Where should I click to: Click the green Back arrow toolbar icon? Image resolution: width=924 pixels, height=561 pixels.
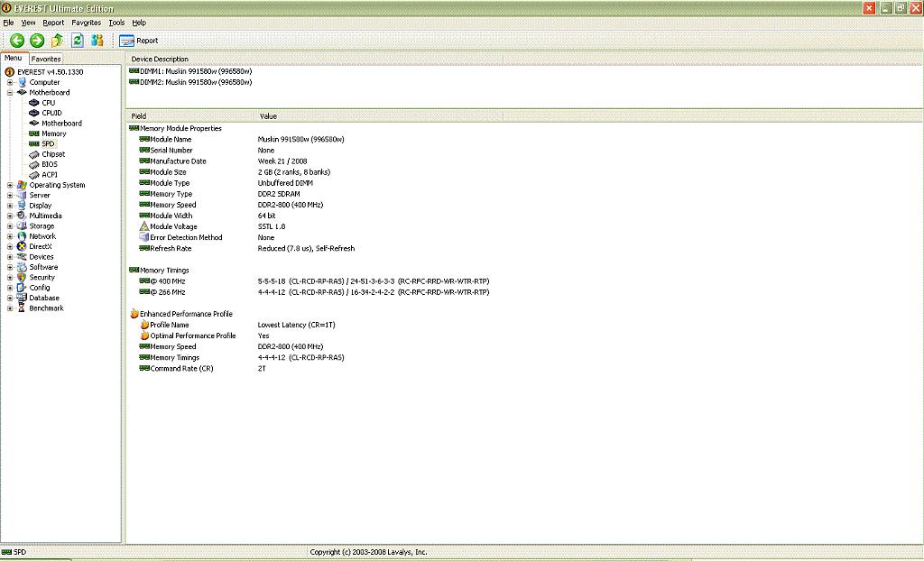[x=17, y=40]
